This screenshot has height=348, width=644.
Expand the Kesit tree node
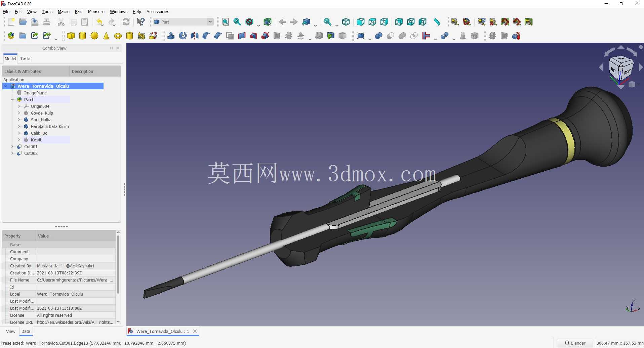click(19, 140)
